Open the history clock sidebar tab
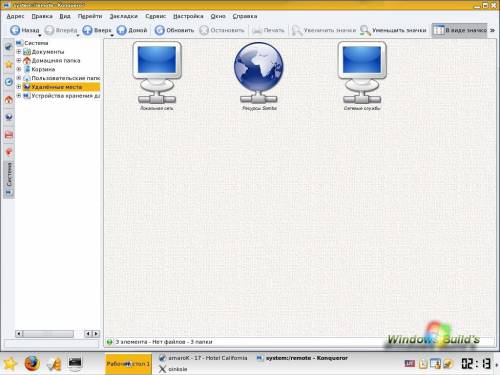500x375 pixels. pyautogui.click(x=9, y=82)
